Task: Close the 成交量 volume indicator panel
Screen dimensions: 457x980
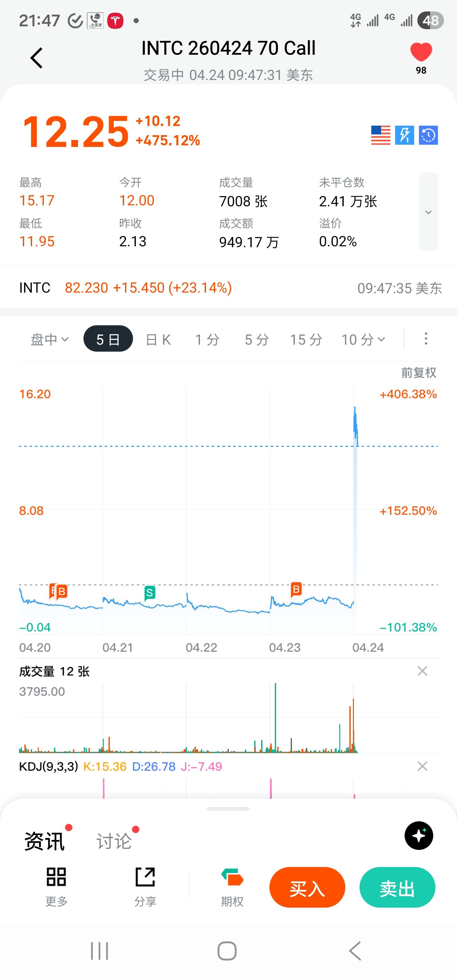Action: click(422, 671)
